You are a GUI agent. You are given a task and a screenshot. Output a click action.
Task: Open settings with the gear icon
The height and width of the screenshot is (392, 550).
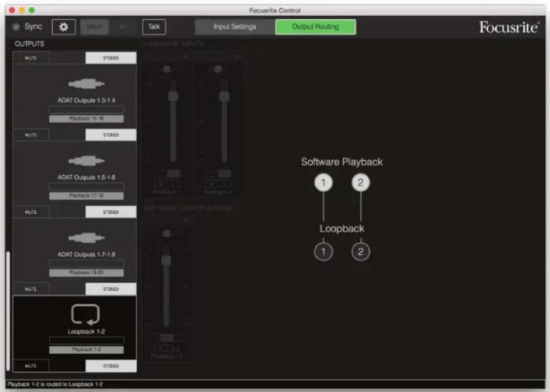click(63, 27)
